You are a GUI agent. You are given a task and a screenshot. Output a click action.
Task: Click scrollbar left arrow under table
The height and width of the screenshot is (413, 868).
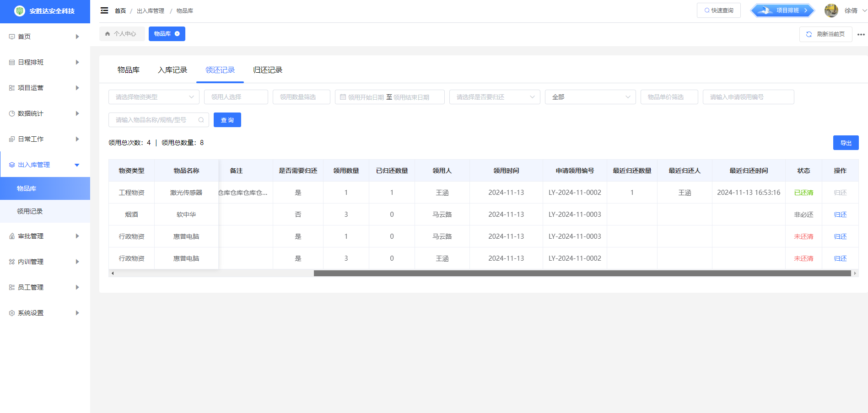pyautogui.click(x=113, y=273)
